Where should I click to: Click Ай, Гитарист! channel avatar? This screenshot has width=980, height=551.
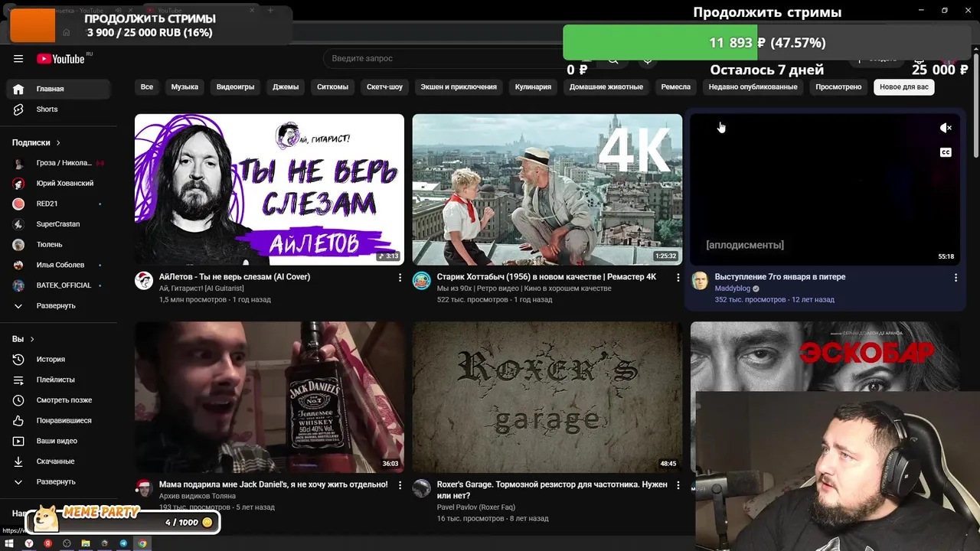(x=144, y=280)
